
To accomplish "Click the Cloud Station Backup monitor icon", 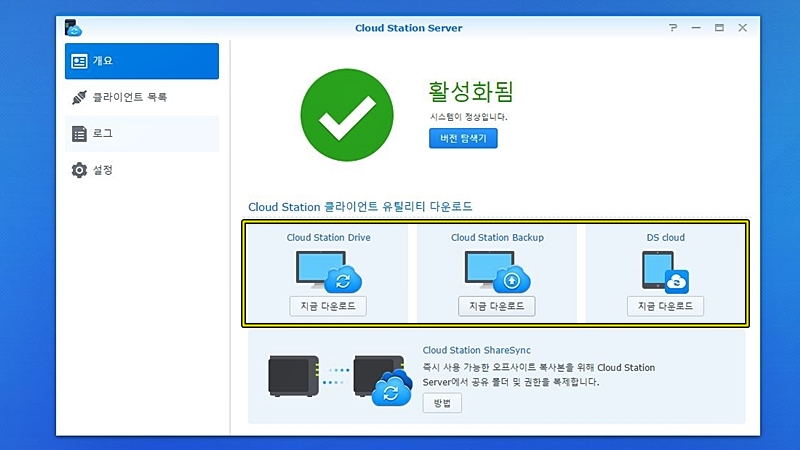I will coord(497,271).
